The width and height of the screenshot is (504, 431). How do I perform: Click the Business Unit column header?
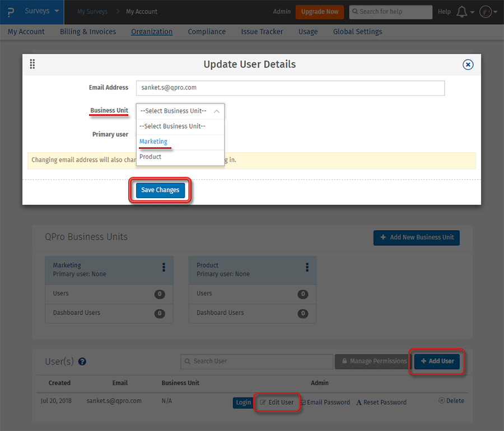[180, 383]
